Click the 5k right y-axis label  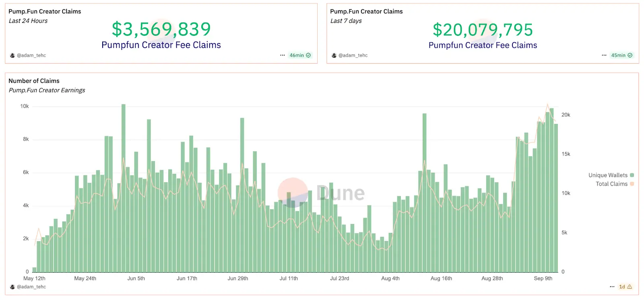coord(564,232)
